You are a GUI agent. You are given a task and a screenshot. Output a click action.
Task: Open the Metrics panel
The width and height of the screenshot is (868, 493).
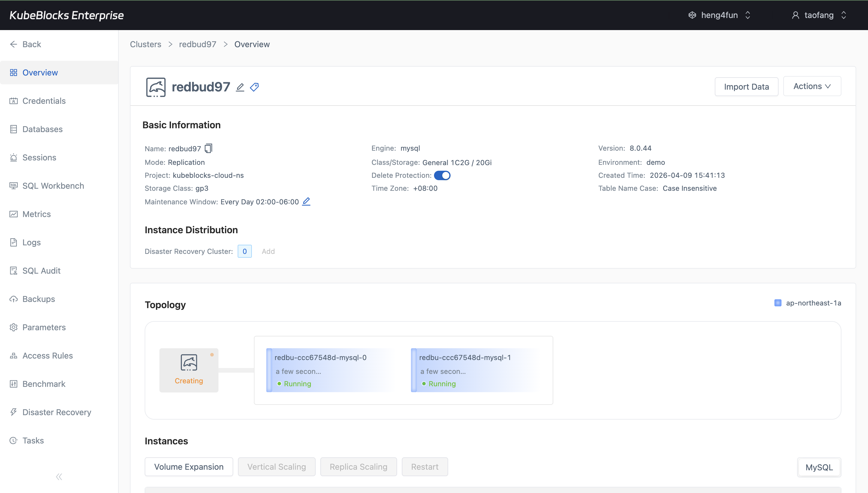point(36,214)
